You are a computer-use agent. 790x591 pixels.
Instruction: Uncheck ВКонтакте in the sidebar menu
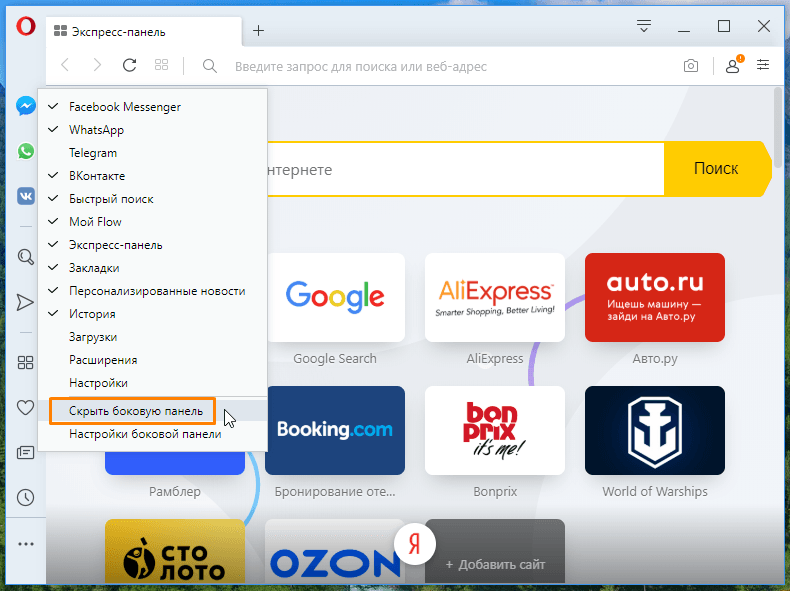pyautogui.click(x=152, y=176)
